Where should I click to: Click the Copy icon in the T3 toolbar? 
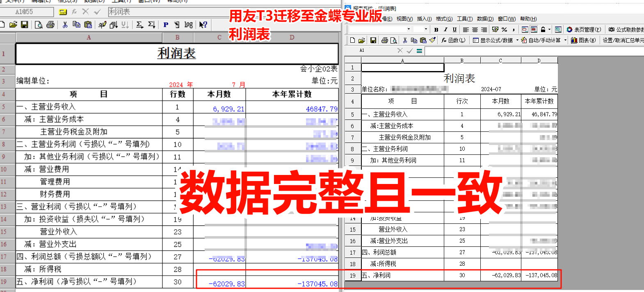click(76, 25)
